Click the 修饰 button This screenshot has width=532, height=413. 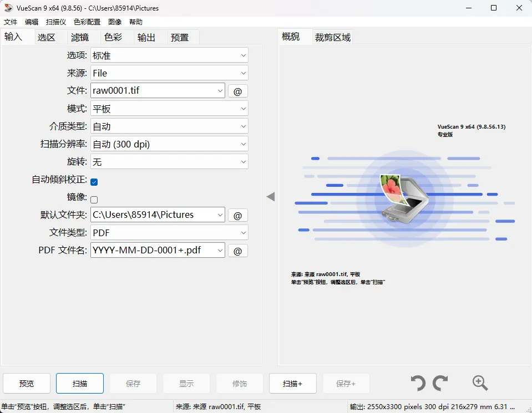(240, 384)
